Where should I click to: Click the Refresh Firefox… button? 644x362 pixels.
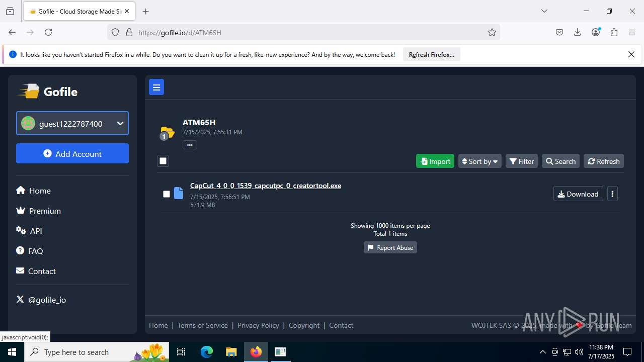(x=432, y=55)
